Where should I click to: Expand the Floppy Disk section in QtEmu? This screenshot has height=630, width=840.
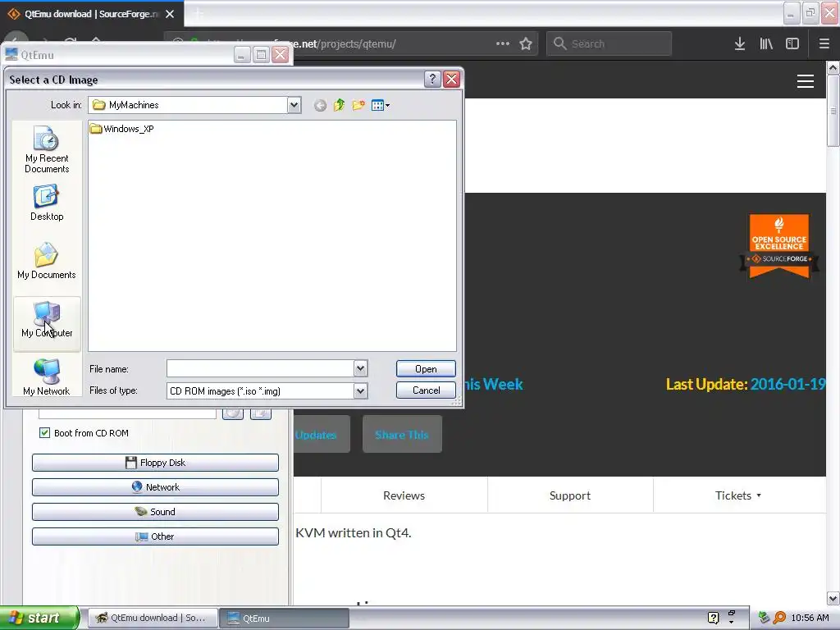click(155, 463)
